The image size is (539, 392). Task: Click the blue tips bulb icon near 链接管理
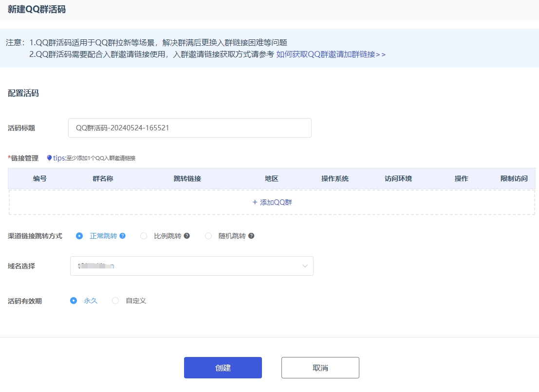pos(49,158)
